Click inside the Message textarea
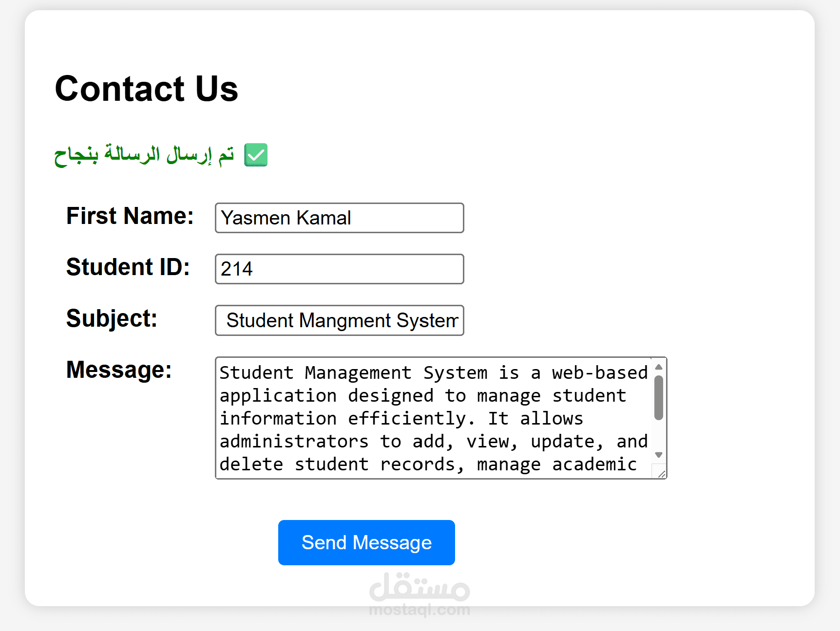Image resolution: width=840 pixels, height=631 pixels. (434, 418)
